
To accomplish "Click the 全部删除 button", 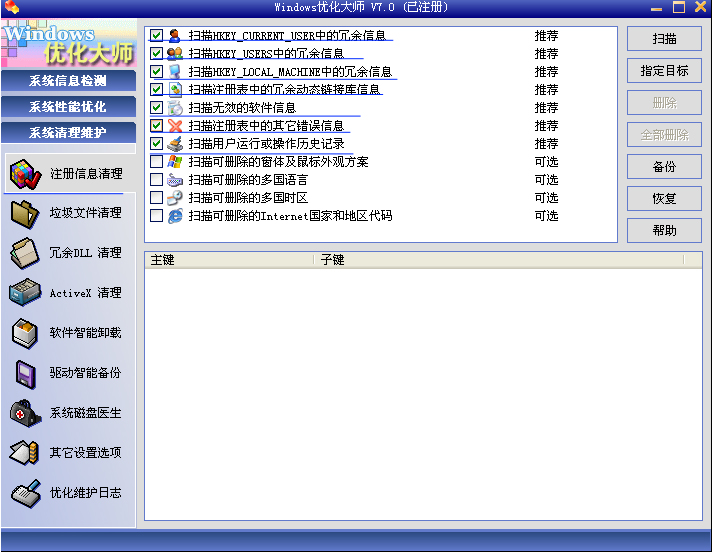I will (x=664, y=135).
